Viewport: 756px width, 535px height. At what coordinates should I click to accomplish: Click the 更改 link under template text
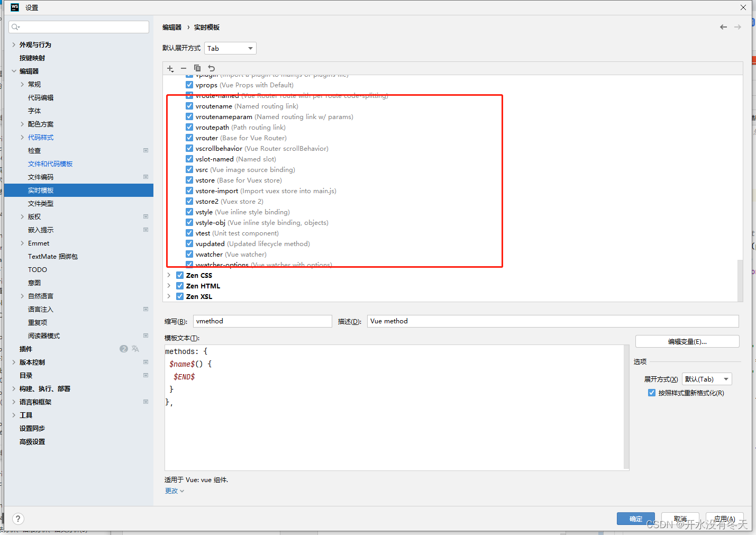[x=174, y=491]
